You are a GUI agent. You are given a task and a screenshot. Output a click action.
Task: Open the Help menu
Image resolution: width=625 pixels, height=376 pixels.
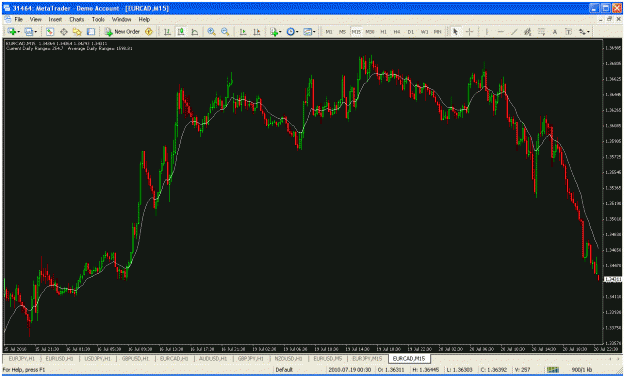tap(144, 19)
